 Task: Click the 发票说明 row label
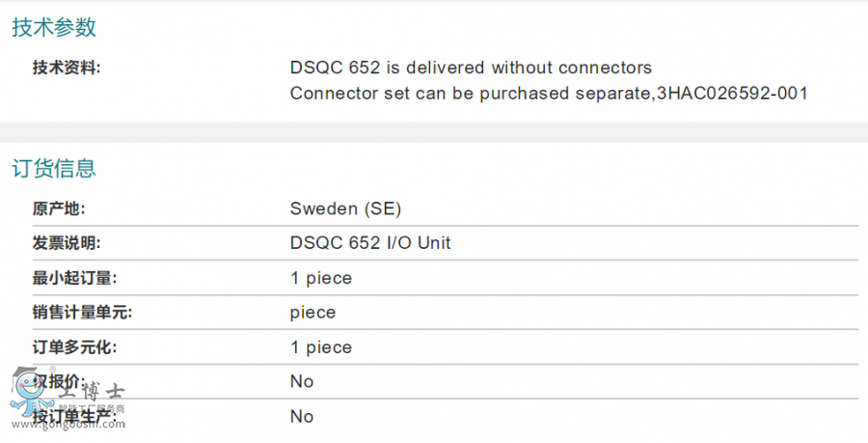67,243
